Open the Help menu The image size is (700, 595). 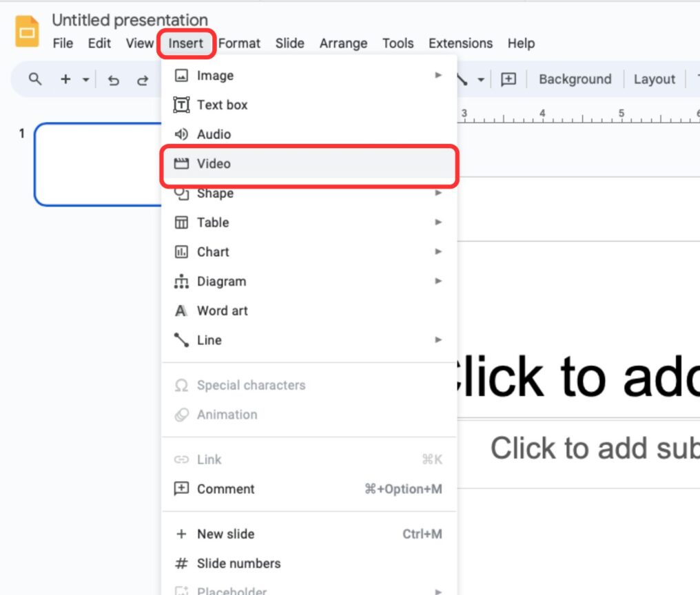click(521, 43)
